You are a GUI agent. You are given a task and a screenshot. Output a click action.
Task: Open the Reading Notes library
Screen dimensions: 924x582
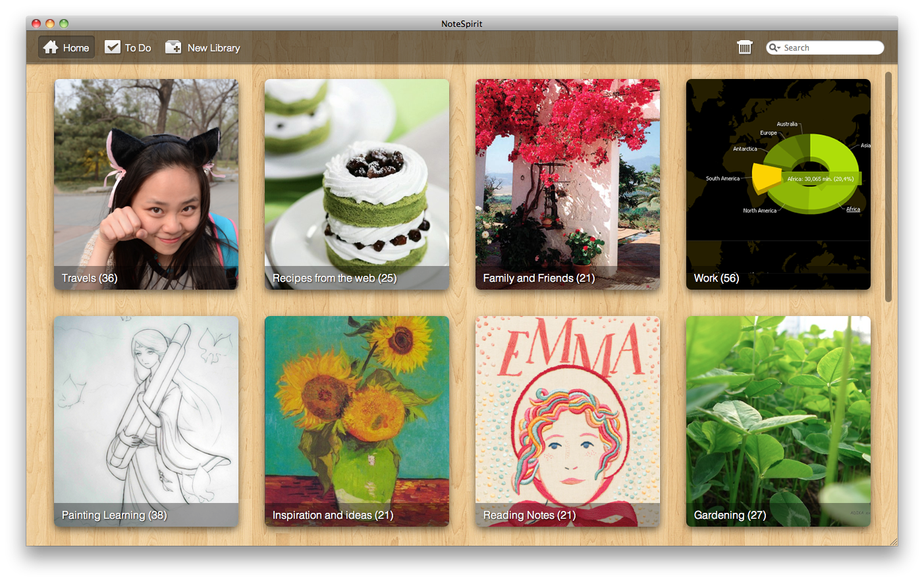pyautogui.click(x=568, y=421)
